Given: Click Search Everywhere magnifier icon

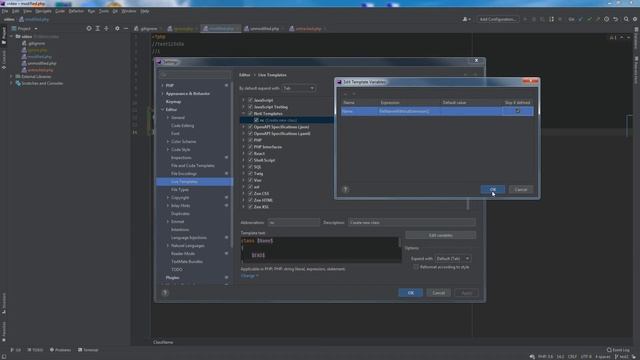Looking at the screenshot, I should 626,19.
